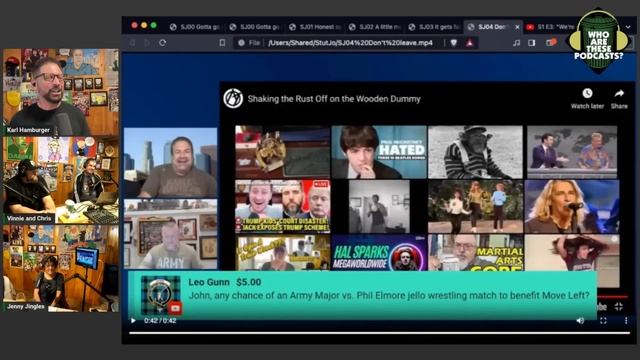
Task: Click Leo Gunn's superchat avatar
Action: click(161, 295)
